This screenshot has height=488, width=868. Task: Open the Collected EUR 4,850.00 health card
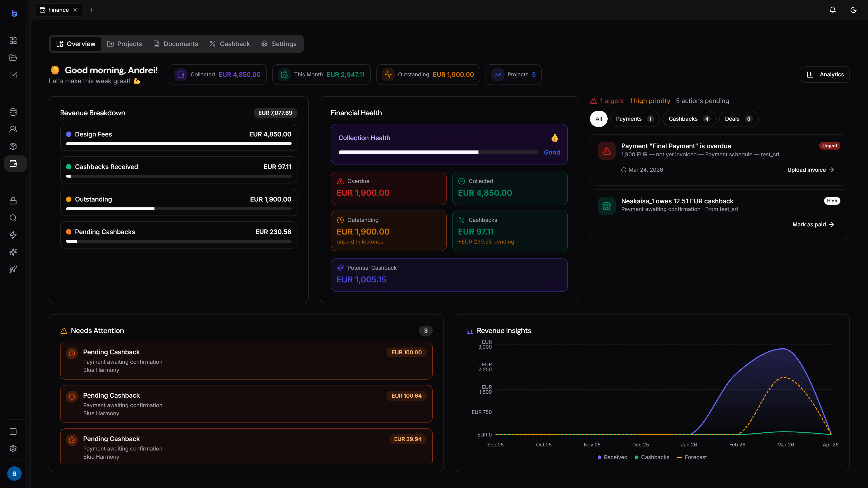click(x=510, y=188)
